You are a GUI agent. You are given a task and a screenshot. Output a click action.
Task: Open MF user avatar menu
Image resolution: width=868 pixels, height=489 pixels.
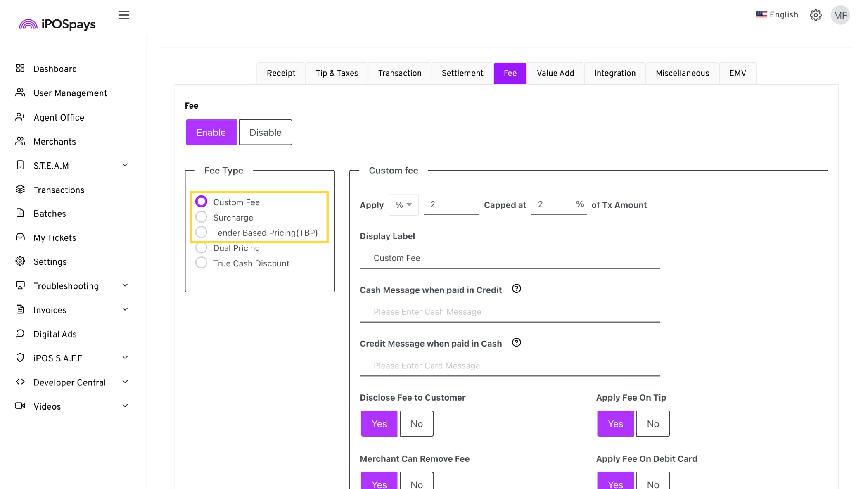pyautogui.click(x=840, y=15)
